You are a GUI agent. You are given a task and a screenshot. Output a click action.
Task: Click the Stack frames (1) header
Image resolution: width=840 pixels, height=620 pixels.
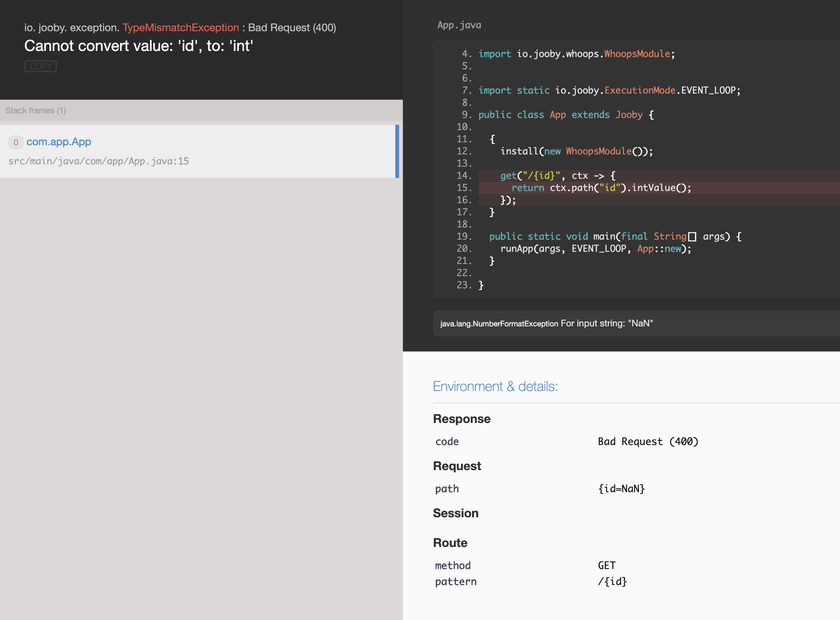[x=36, y=111]
